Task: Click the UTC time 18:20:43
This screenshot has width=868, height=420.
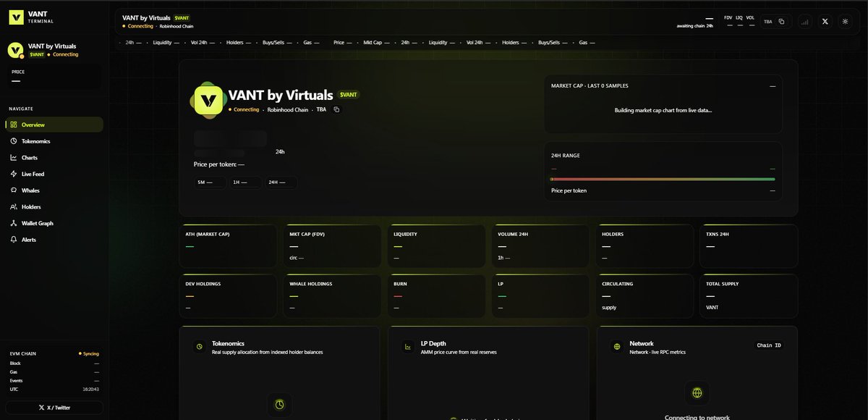Action: pyautogui.click(x=91, y=389)
